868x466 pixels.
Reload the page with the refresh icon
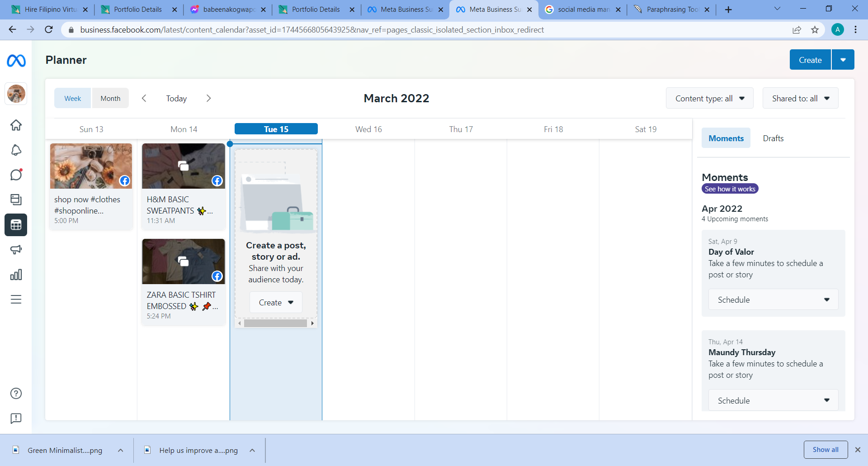pyautogui.click(x=49, y=29)
